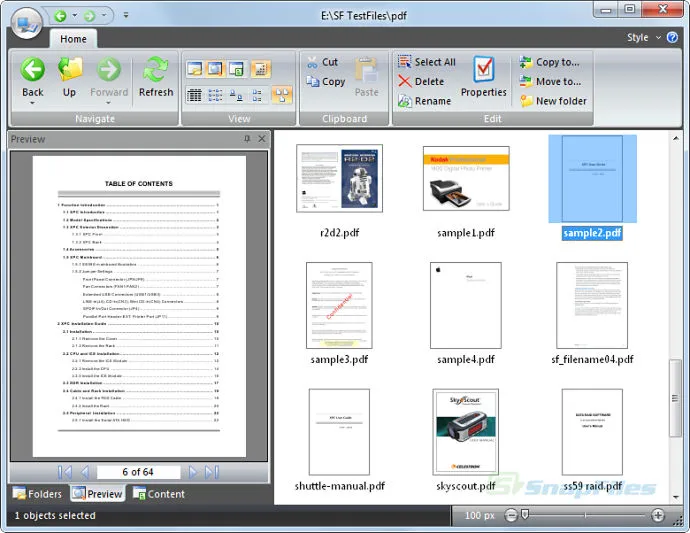Click Move to... command
Screen dimensions: 690x533
point(551,81)
